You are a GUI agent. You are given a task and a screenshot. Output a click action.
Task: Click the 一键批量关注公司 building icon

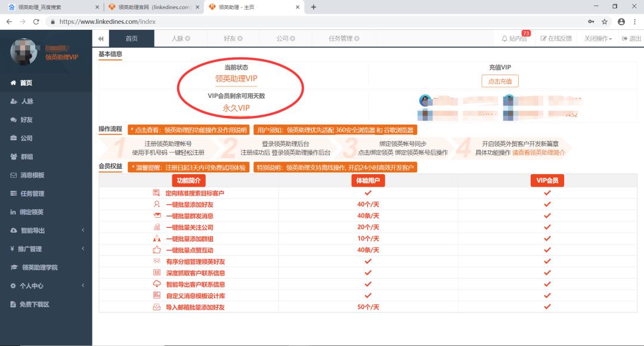(157, 227)
